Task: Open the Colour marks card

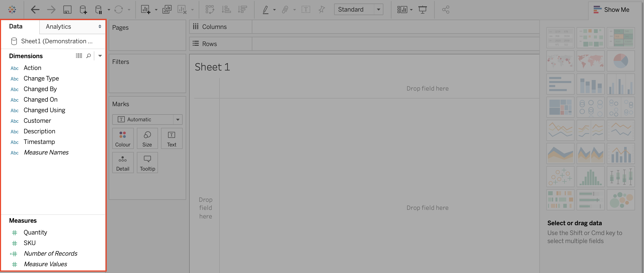Action: pos(123,139)
